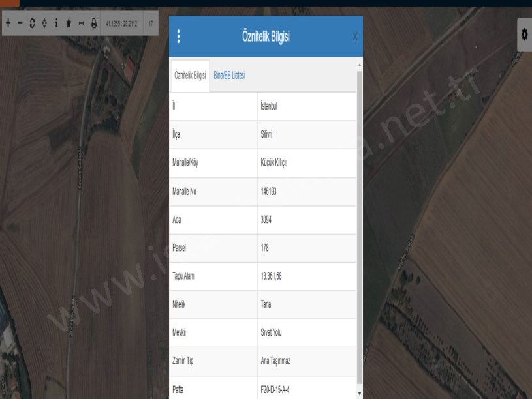Click the Ada value 3094
The width and height of the screenshot is (532, 399).
[266, 220]
